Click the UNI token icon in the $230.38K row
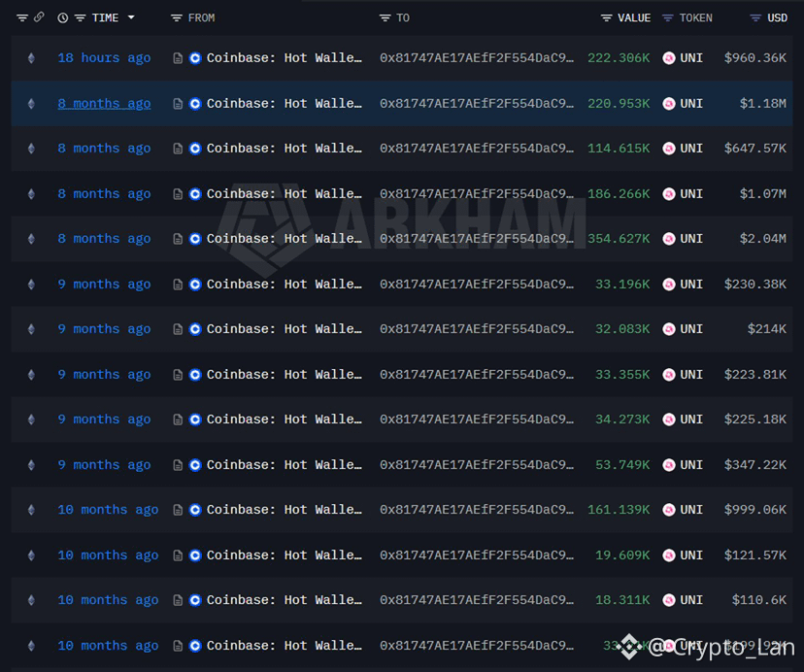Viewport: 804px width, 672px height. (669, 285)
